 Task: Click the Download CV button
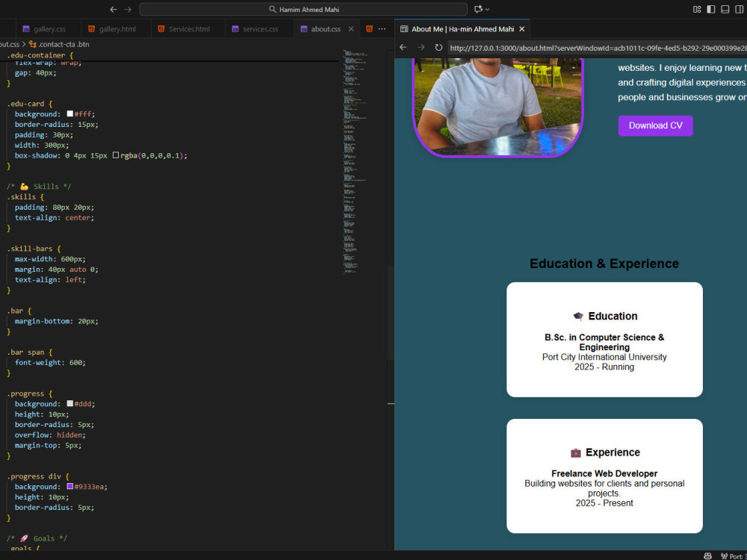click(x=656, y=125)
